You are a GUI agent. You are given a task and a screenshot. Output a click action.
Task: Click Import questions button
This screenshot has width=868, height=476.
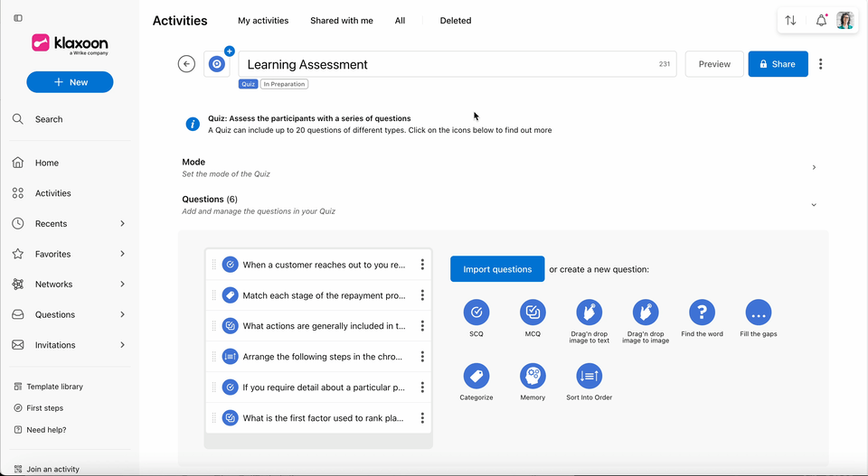tap(497, 269)
